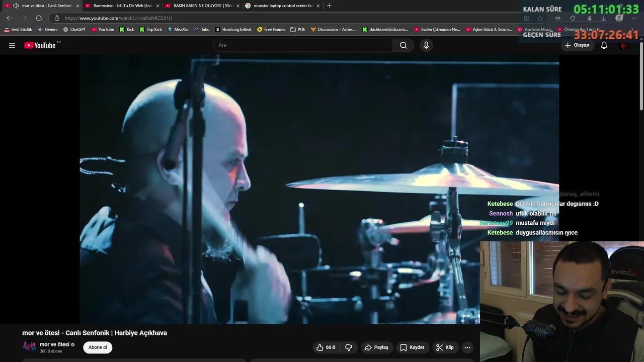Open a new browser tab
Viewport: 644px width, 362px height.
pyautogui.click(x=329, y=6)
